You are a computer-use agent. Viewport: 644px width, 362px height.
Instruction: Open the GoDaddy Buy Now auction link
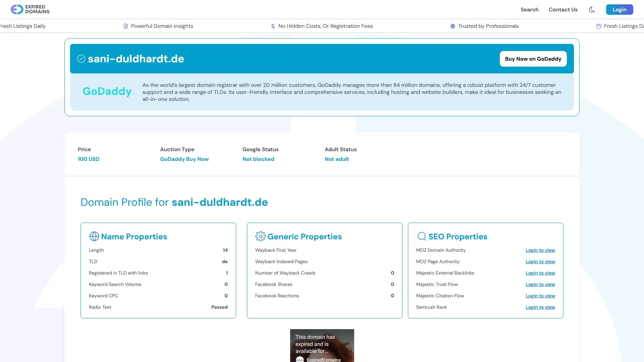[x=184, y=159]
